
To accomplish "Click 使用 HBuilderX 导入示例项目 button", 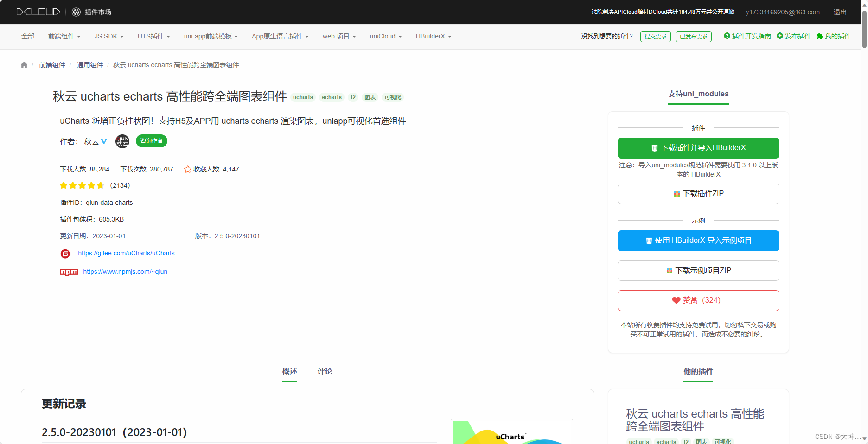I will coord(698,241).
